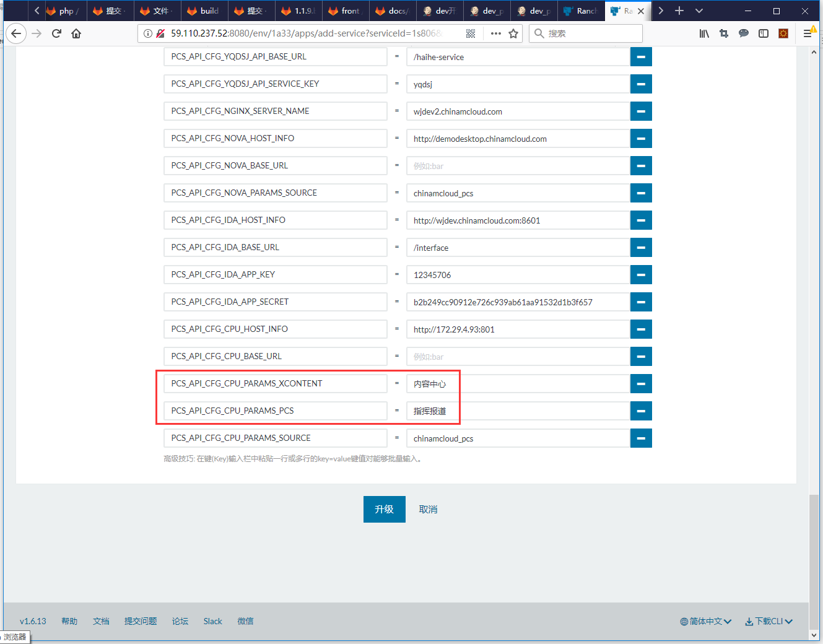The image size is (823, 644).
Task: Open the 简体中文 language dropdown
Action: pyautogui.click(x=706, y=621)
